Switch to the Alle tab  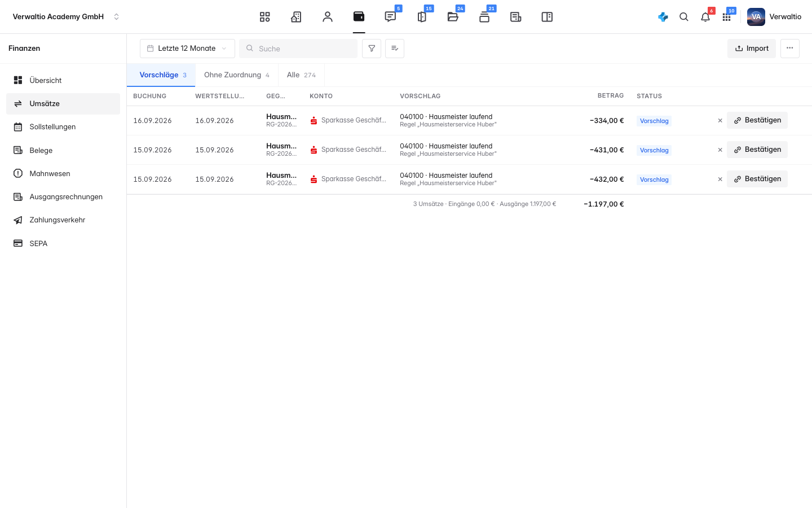tap(301, 75)
